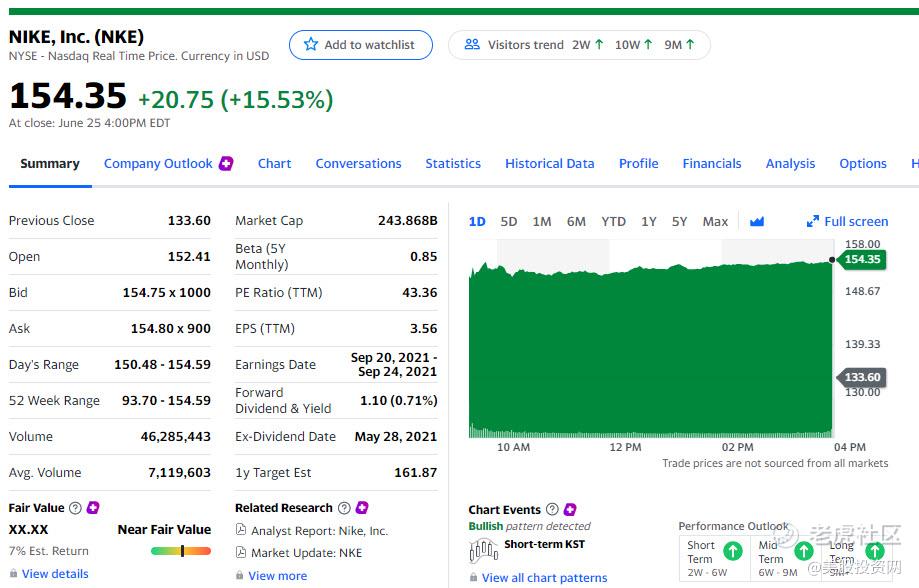Switch chart range to 1M

[x=542, y=221]
